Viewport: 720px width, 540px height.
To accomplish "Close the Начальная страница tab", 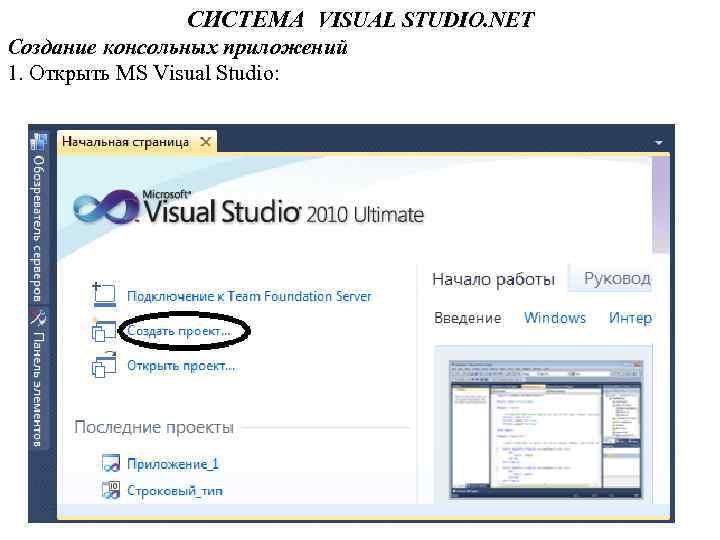I will click(206, 142).
